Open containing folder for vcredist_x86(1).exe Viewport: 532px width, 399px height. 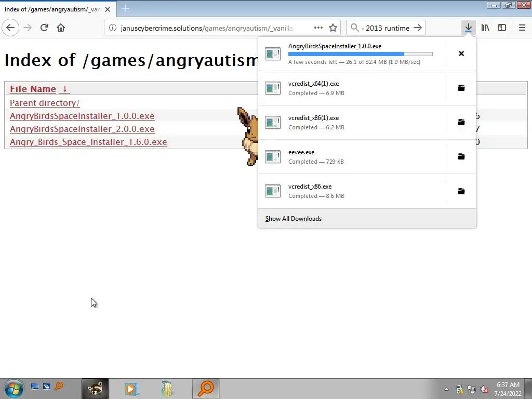pos(461,122)
